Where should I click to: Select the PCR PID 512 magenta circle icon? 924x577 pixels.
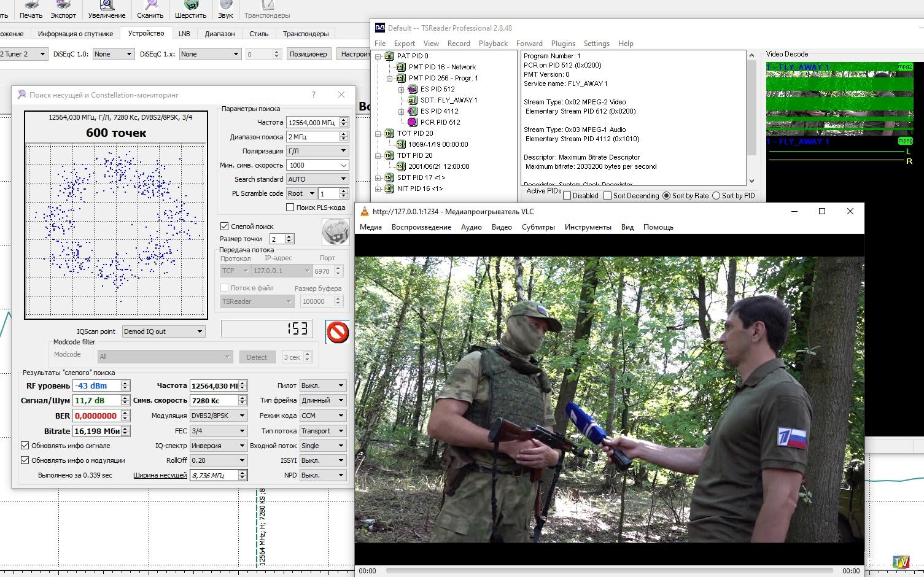(413, 122)
